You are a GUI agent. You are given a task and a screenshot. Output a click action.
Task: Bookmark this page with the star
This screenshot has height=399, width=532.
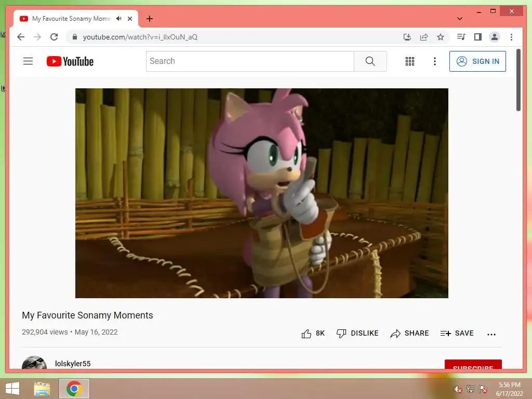441,37
